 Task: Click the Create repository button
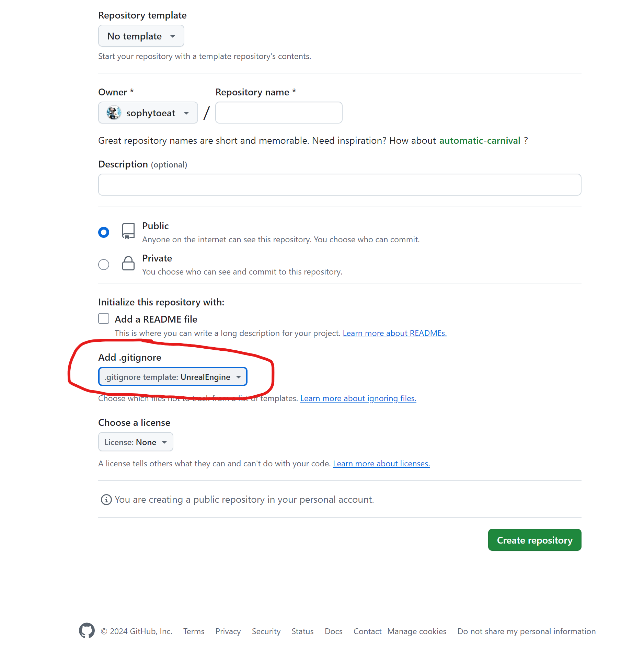pos(534,540)
